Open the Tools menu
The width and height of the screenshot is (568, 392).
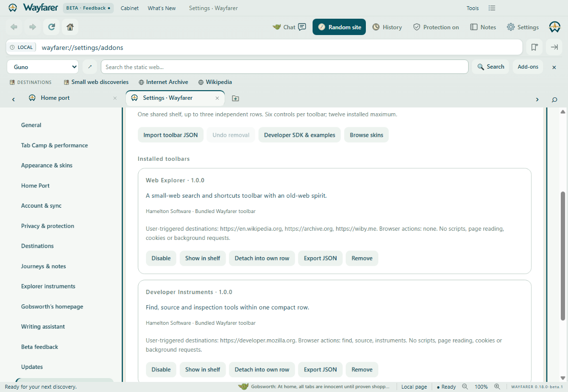[472, 8]
